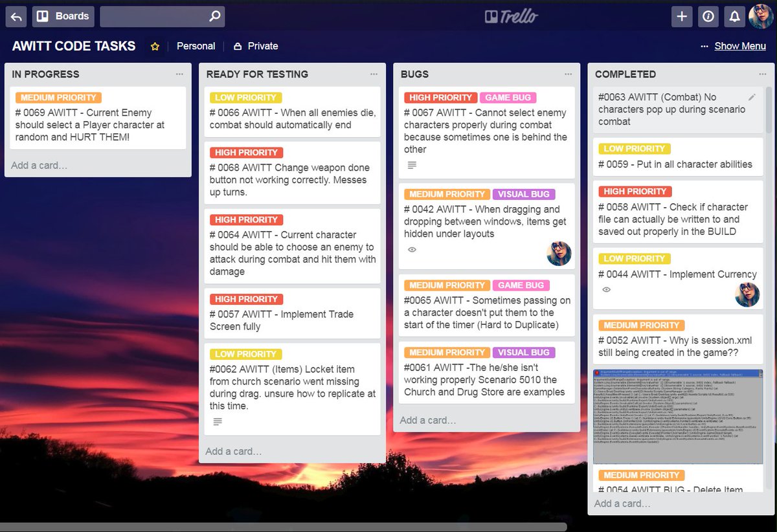Click description icon on card #0067
The image size is (777, 532).
tap(412, 166)
